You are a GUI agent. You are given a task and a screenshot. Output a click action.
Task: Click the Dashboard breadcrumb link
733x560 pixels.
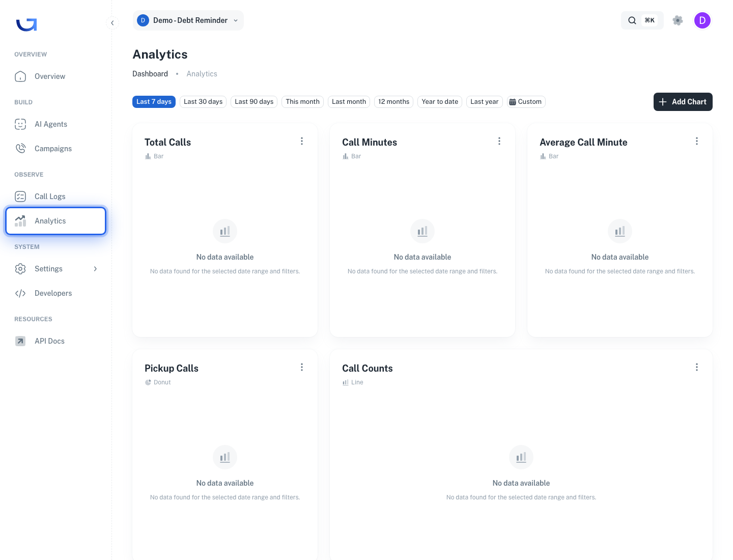(150, 74)
